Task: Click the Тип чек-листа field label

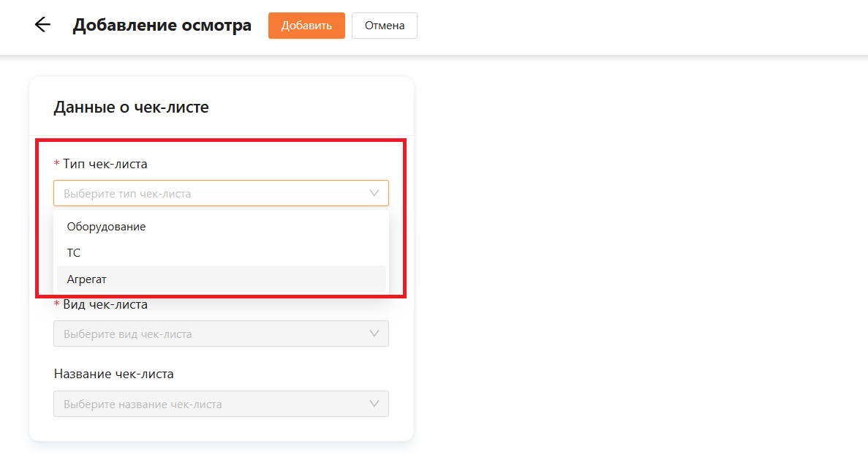Action: click(105, 164)
